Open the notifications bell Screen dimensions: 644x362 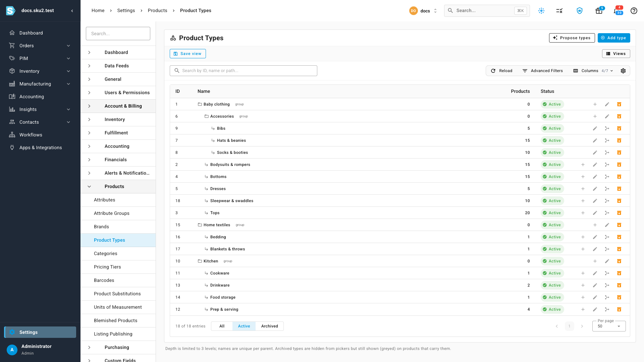[x=616, y=11]
